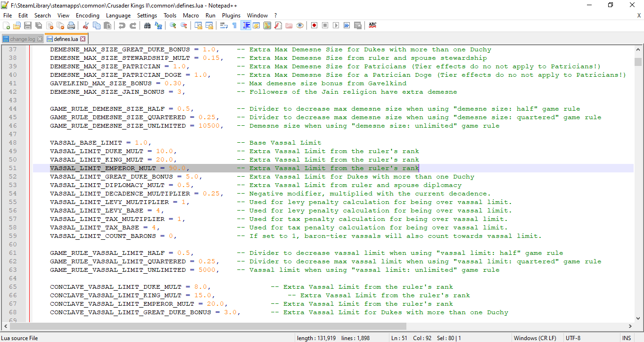
Task: Open user defined language dialog icon
Action: (256, 25)
